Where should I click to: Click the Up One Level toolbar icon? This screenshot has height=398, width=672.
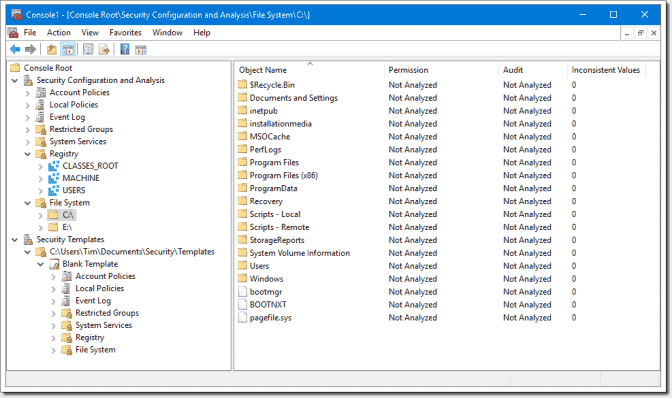pyautogui.click(x=52, y=50)
